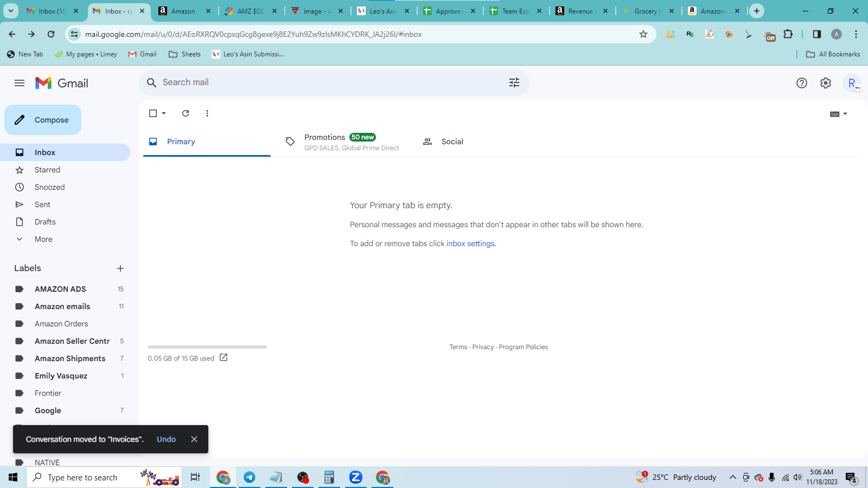Go back in browser history

[12, 34]
